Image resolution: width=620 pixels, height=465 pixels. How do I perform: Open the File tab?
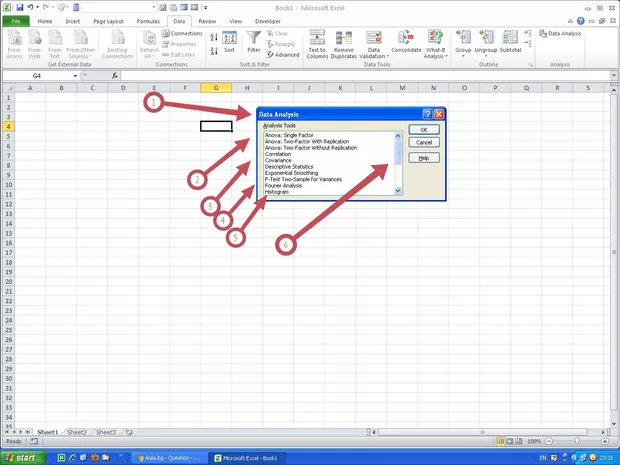point(16,21)
